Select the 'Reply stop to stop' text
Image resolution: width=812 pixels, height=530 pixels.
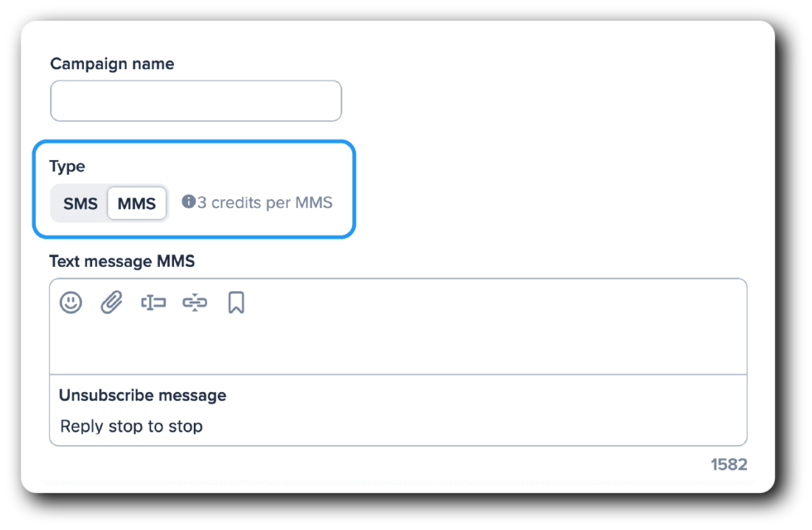click(x=130, y=426)
